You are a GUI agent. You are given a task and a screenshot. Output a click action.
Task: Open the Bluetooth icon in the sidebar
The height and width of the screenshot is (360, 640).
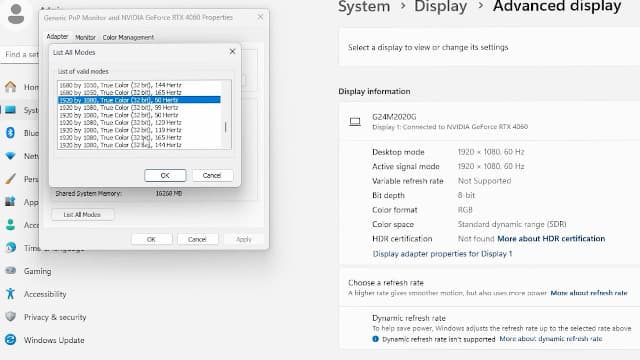click(x=11, y=133)
